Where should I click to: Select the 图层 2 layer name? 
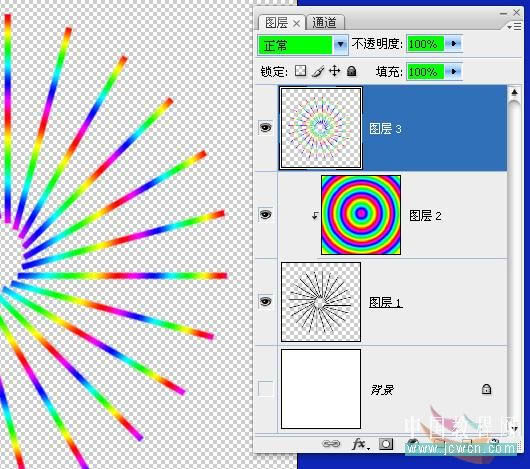coord(425,216)
